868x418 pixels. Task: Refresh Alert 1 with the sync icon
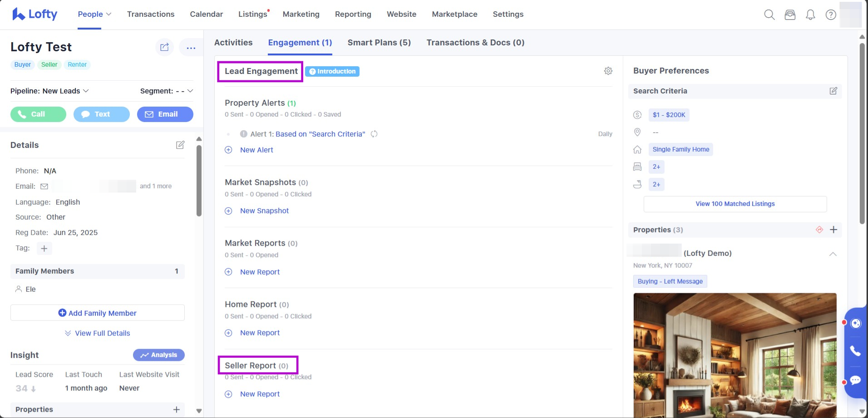click(374, 134)
